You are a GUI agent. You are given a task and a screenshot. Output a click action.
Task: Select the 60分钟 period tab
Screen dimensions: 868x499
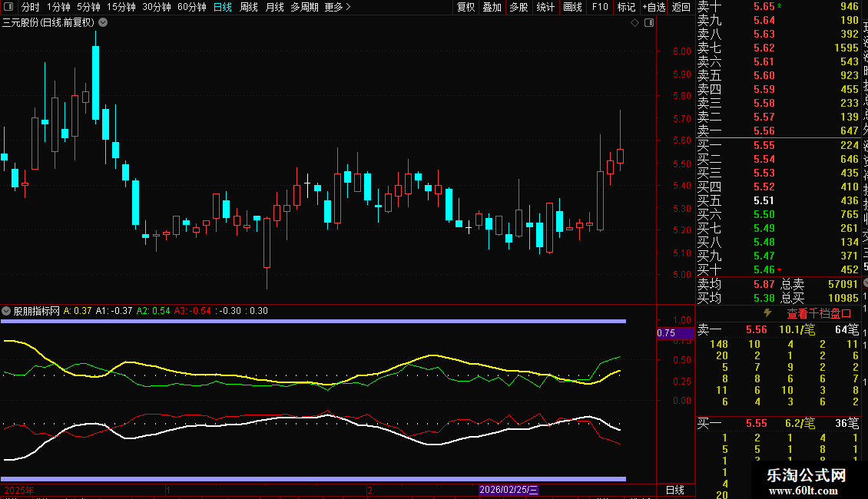pos(191,7)
